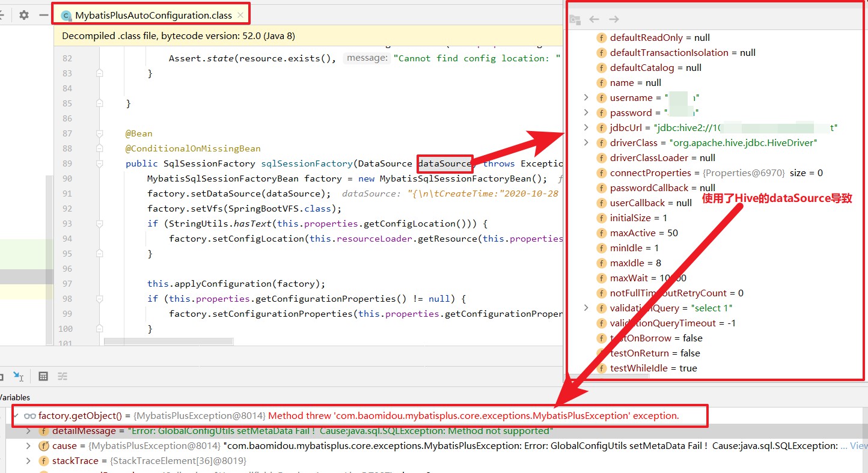This screenshot has width=868, height=473.
Task: Toggle code fold marker at line 89
Action: [x=99, y=163]
